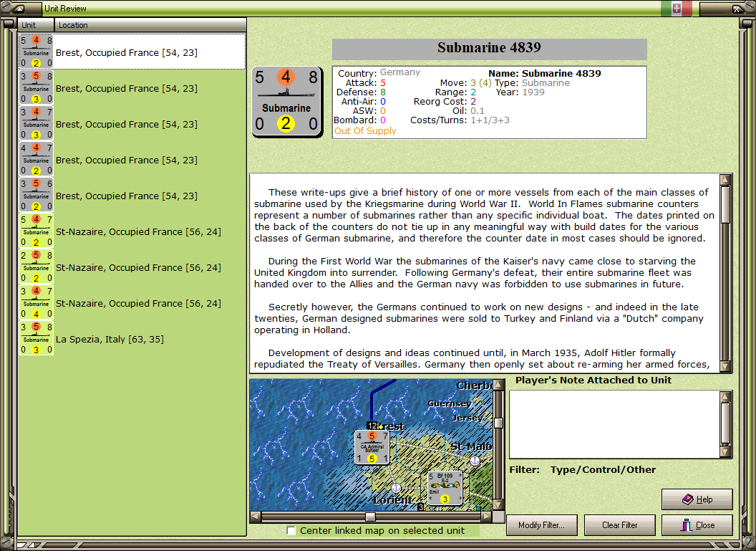Select the 5-4-8 submarine counter at Brest
Image resolution: width=756 pixels, height=551 pixels.
point(37,52)
